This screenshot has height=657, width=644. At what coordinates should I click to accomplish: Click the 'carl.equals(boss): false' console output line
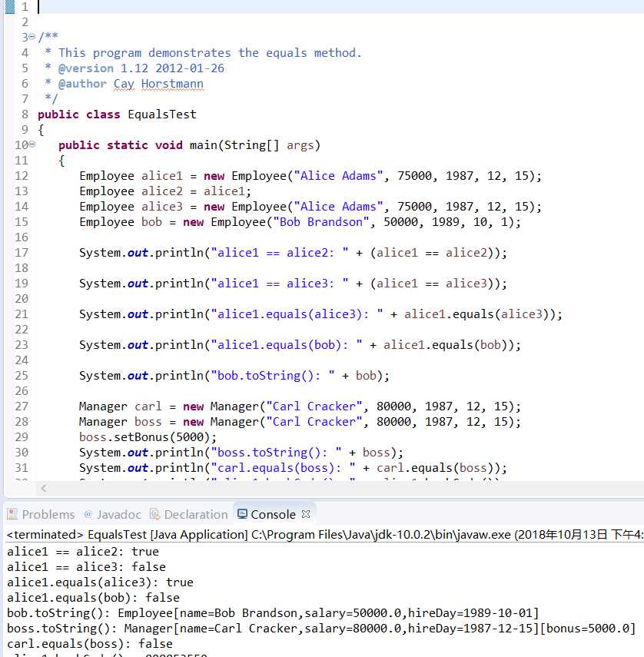[x=90, y=644]
